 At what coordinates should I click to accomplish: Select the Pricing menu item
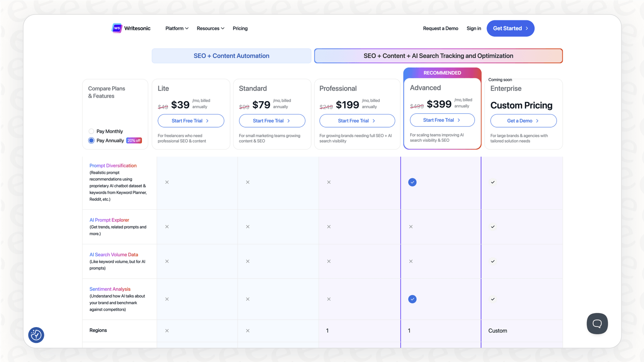click(x=240, y=28)
